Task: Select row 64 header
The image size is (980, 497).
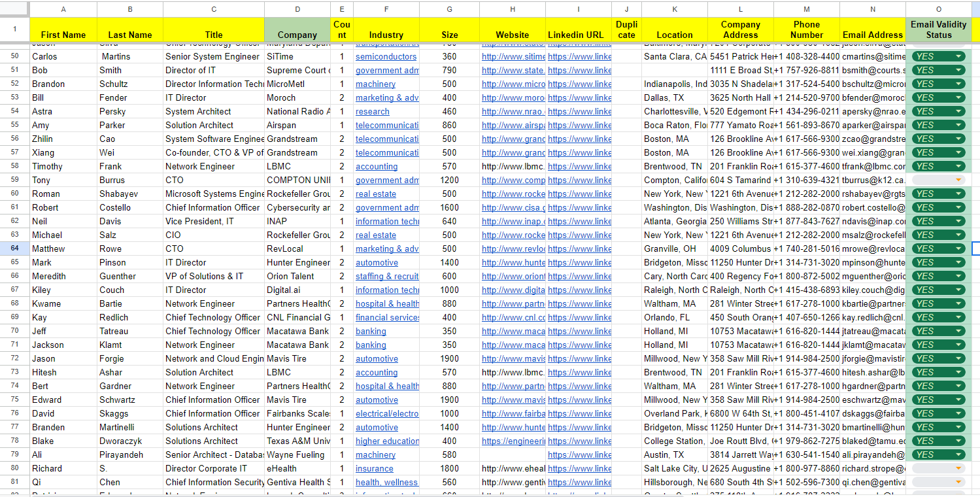Action: coord(14,248)
